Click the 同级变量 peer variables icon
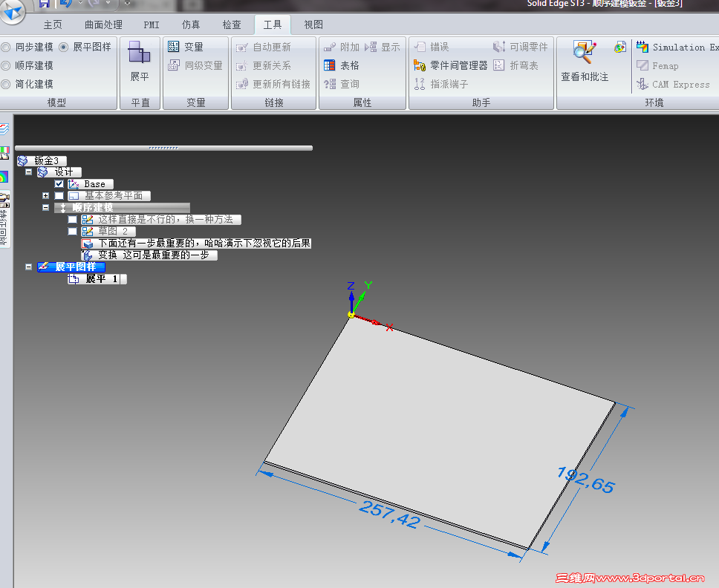 tap(173, 65)
